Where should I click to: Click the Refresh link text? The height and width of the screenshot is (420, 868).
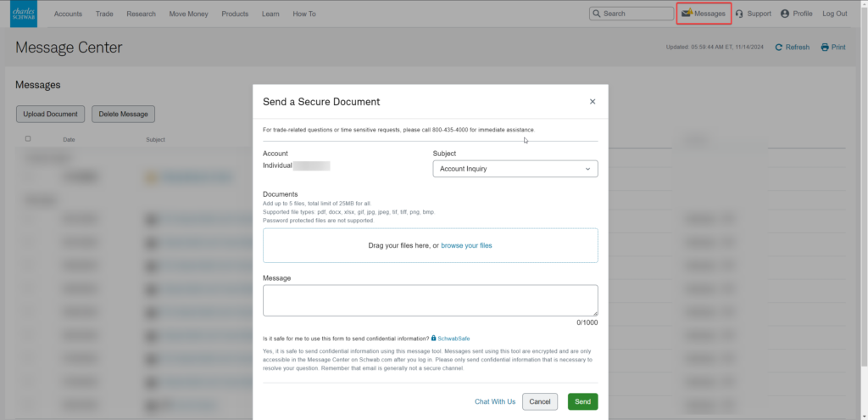point(797,48)
